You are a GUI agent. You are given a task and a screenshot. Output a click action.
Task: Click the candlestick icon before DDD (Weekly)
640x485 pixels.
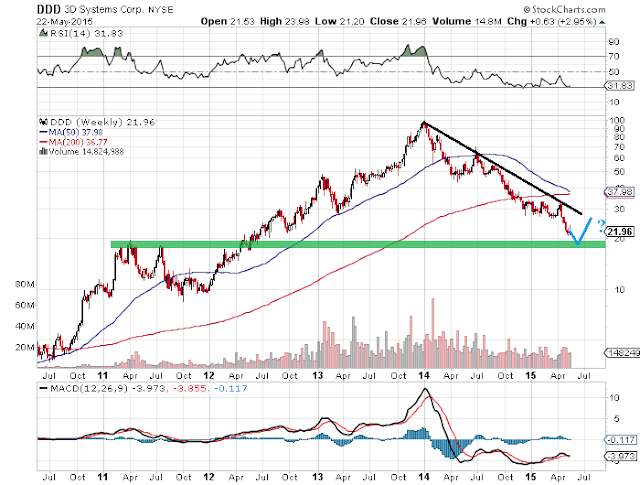[43, 122]
